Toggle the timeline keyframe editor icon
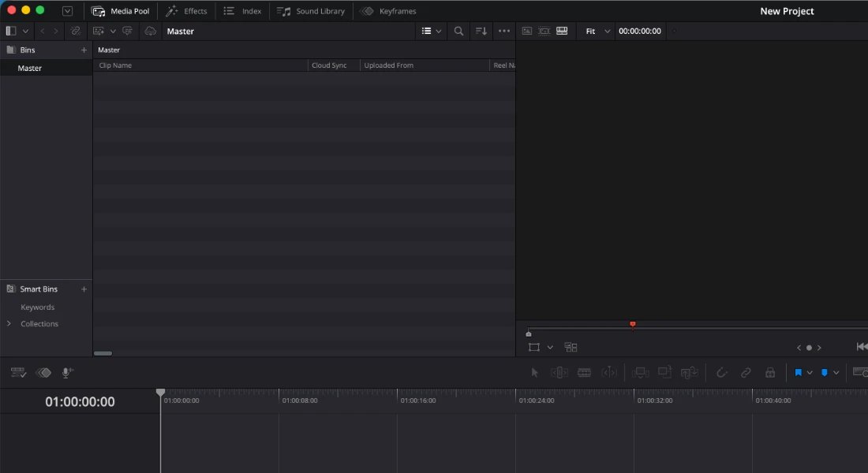This screenshot has height=473, width=868. pyautogui.click(x=43, y=373)
